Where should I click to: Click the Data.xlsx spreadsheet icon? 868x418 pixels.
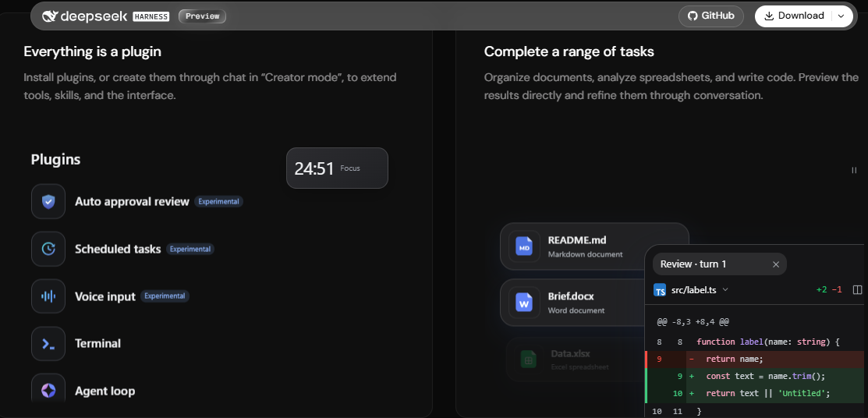(x=528, y=360)
